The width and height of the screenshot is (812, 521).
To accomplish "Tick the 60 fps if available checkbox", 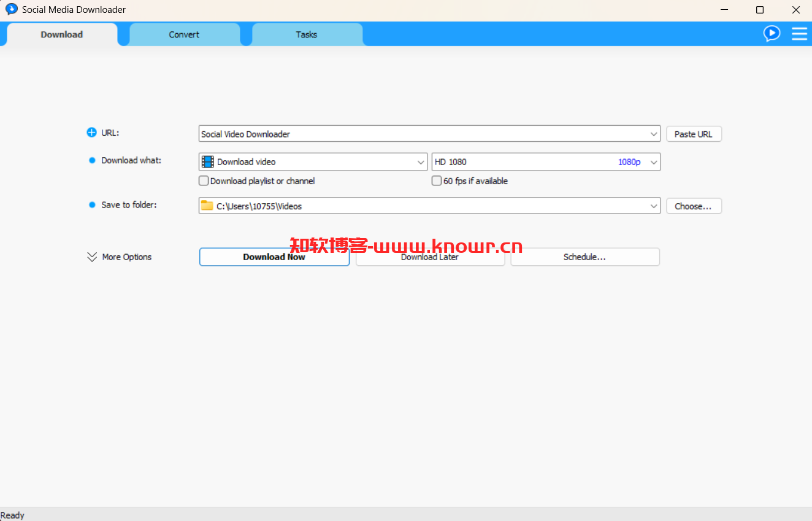I will (437, 181).
